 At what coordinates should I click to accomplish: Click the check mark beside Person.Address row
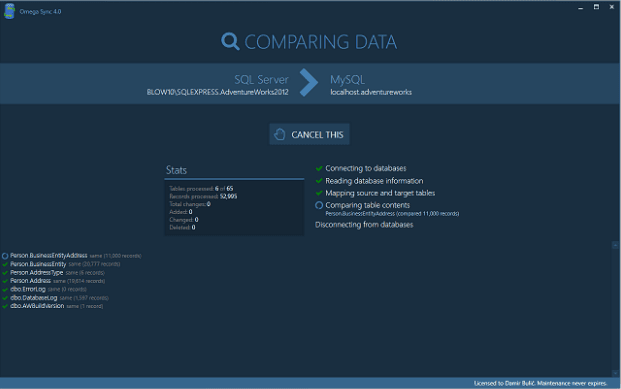click(x=5, y=281)
